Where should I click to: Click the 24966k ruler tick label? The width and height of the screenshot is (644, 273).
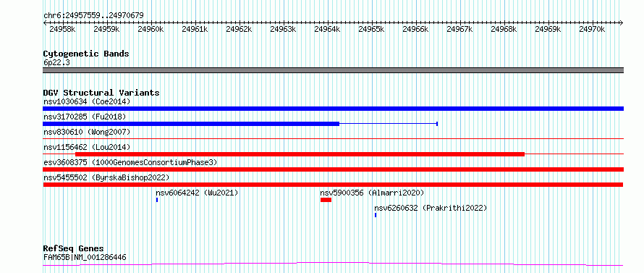415,29
